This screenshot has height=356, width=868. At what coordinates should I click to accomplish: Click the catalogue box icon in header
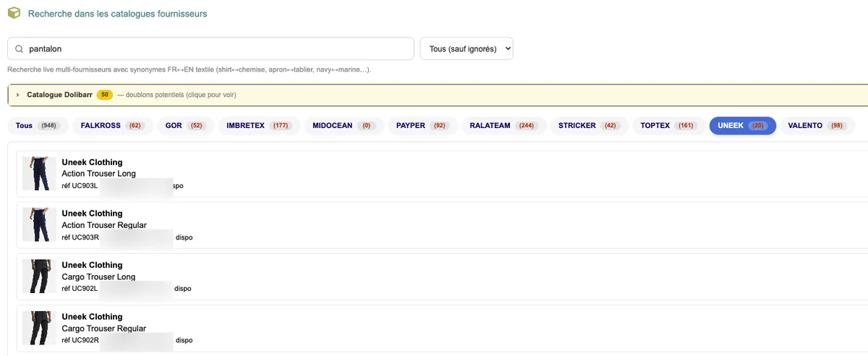pos(14,13)
